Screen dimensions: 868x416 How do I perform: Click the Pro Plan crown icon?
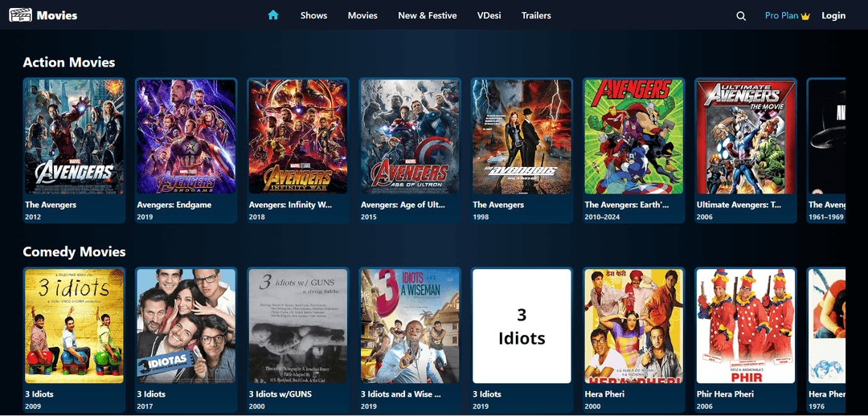805,16
